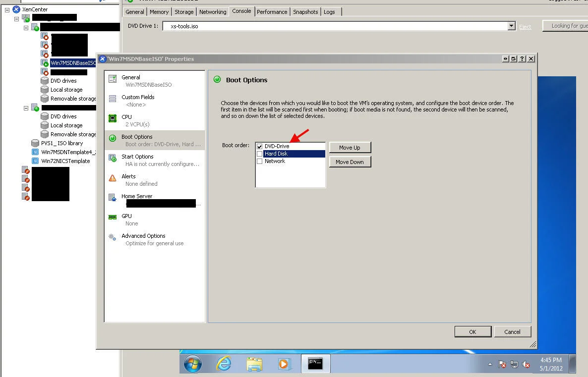Viewport: 588px width, 377px height.
Task: Click the help question mark in Properties title bar
Action: click(522, 59)
